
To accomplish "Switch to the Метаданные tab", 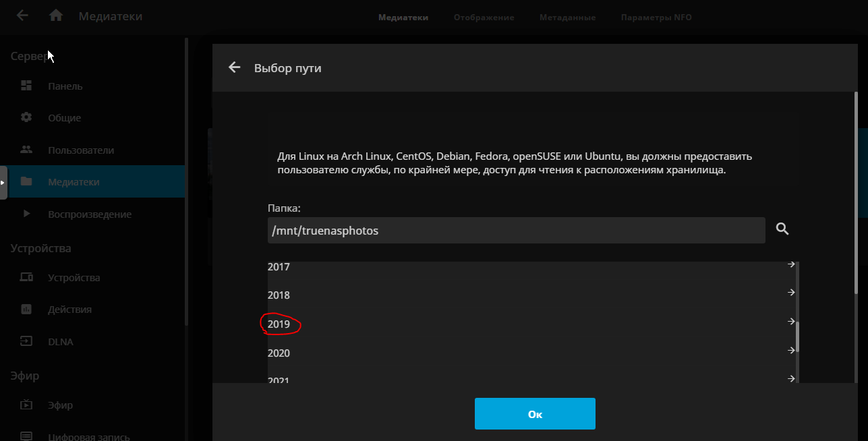I will click(567, 18).
